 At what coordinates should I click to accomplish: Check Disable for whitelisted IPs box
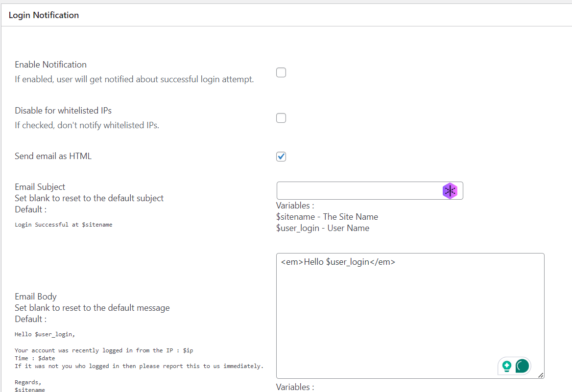(x=281, y=118)
